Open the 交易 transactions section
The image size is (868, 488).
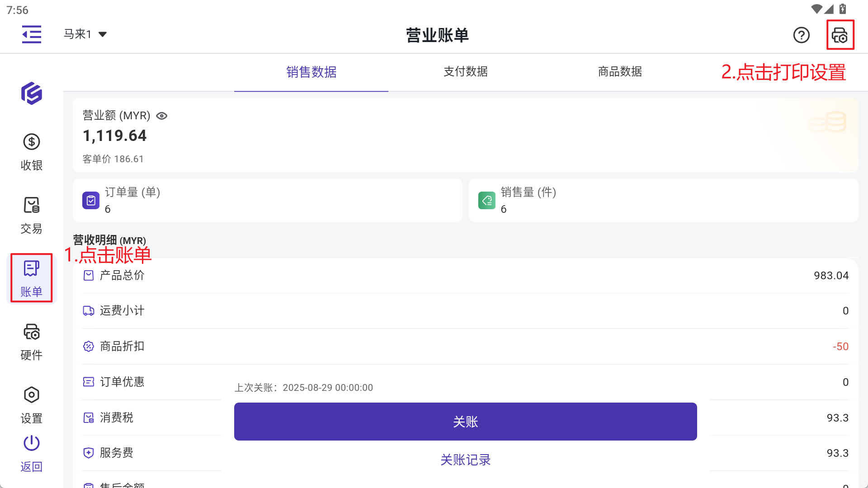[x=31, y=215]
